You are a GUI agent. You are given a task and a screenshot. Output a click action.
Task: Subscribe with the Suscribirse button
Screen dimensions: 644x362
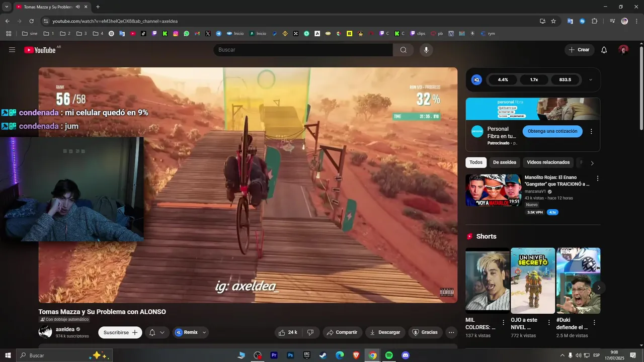[120, 332]
